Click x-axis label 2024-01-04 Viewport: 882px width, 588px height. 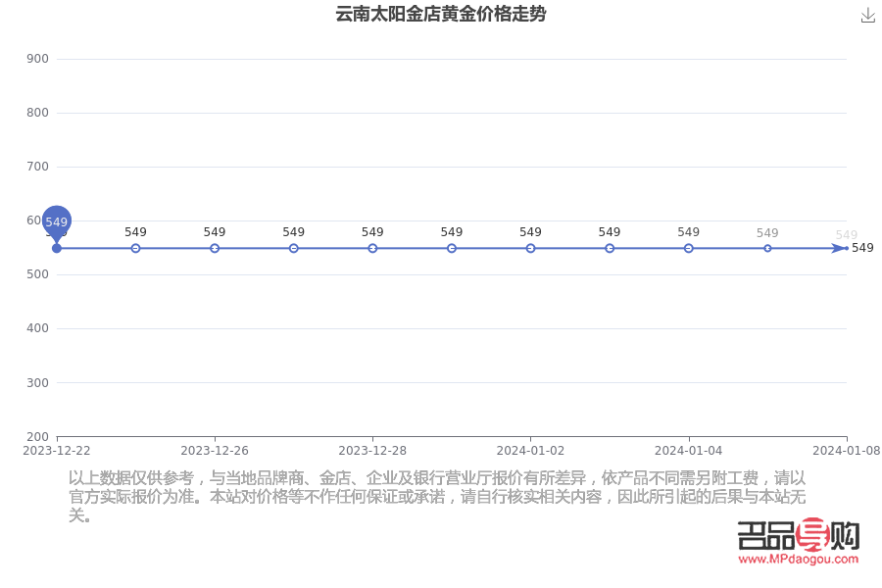[689, 451]
